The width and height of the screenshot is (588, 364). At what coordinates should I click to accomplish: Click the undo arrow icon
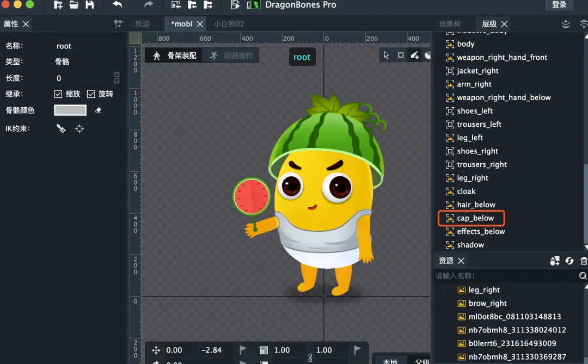coord(118,4)
